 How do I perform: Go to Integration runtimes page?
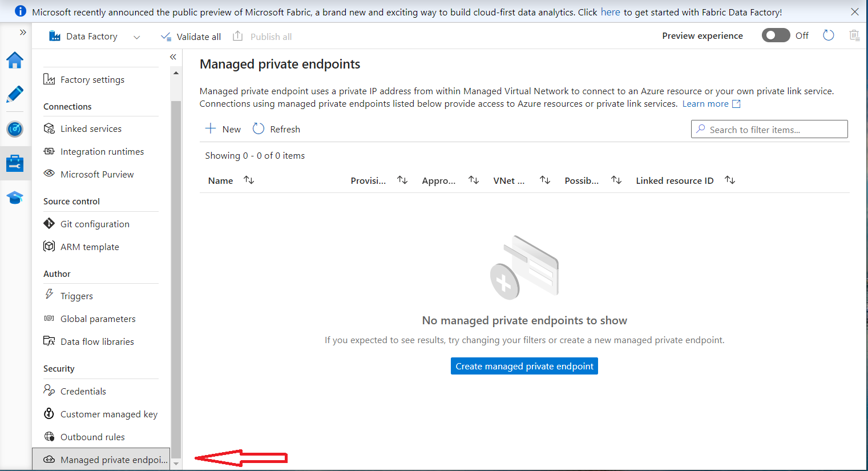(102, 152)
